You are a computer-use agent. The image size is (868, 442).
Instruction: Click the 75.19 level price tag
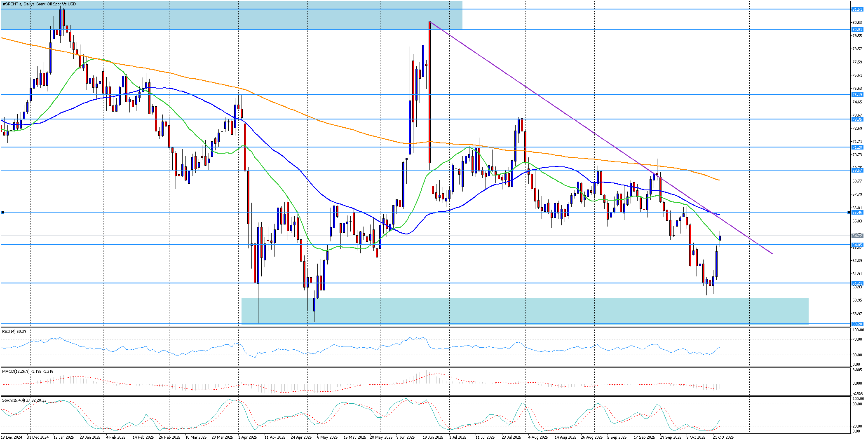pos(857,94)
